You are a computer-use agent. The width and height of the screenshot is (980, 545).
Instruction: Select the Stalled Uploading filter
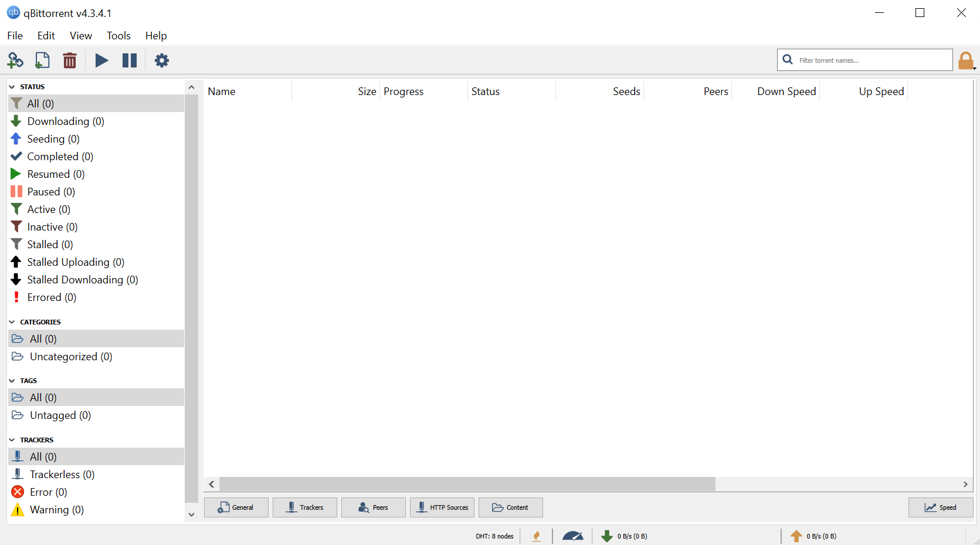click(x=96, y=262)
